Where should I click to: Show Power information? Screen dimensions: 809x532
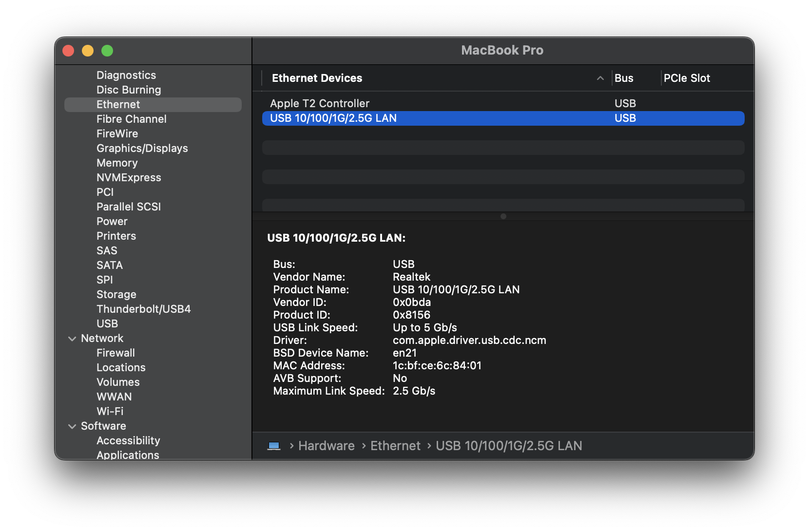click(x=112, y=221)
